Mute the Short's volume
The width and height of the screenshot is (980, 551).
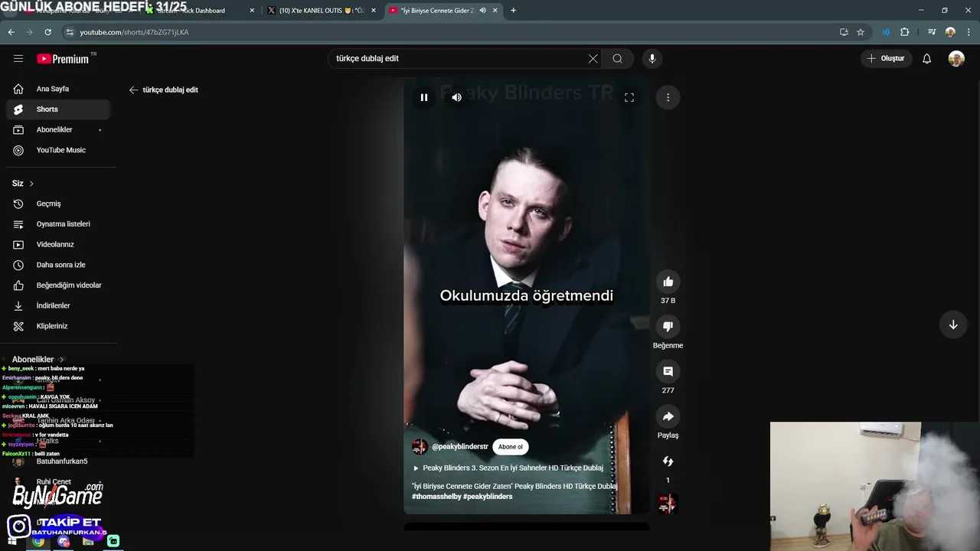456,97
